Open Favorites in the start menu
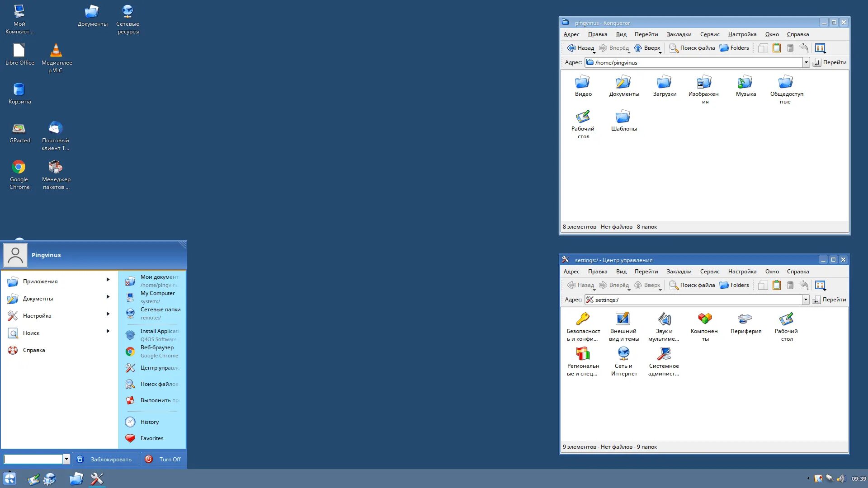 tap(151, 438)
